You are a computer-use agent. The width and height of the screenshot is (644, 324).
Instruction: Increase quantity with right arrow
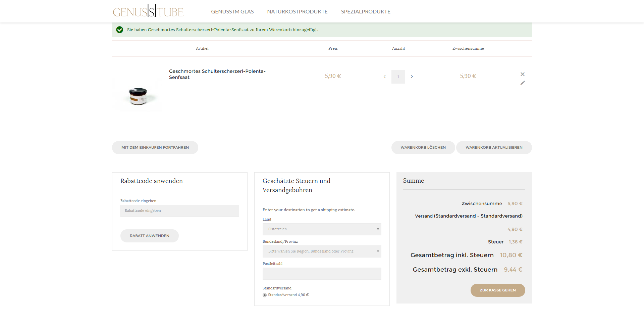coord(412,77)
